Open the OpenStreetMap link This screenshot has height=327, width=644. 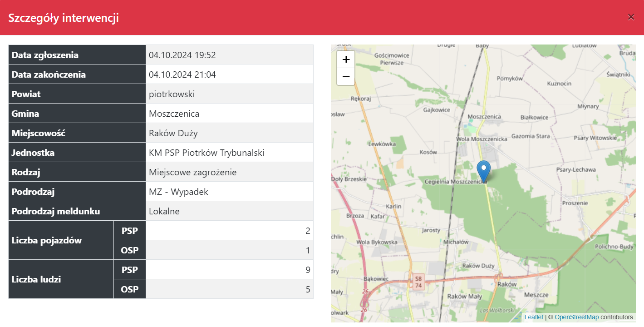point(576,317)
